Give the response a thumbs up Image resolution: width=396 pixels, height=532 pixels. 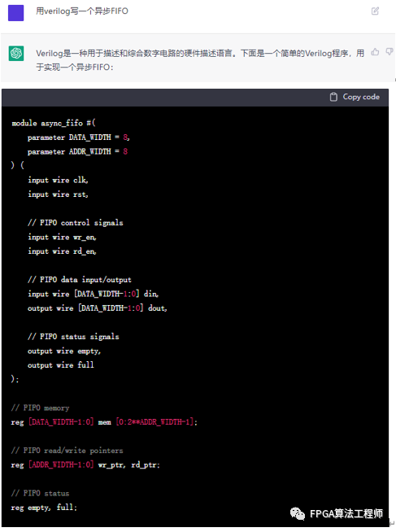click(375, 52)
